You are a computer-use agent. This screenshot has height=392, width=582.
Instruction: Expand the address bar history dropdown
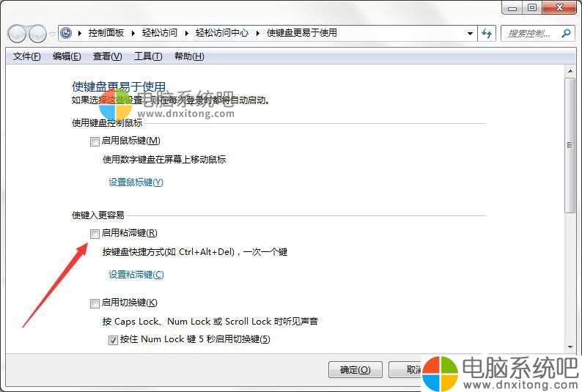[470, 34]
